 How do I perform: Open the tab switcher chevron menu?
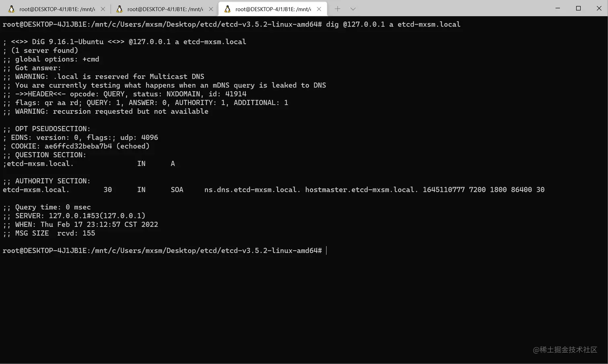(353, 8)
